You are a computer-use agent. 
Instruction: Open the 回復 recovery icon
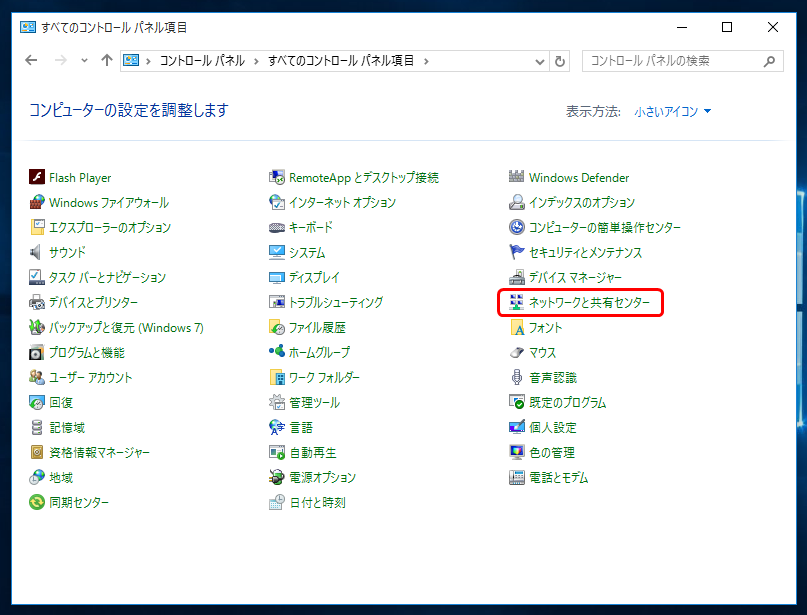point(37,402)
